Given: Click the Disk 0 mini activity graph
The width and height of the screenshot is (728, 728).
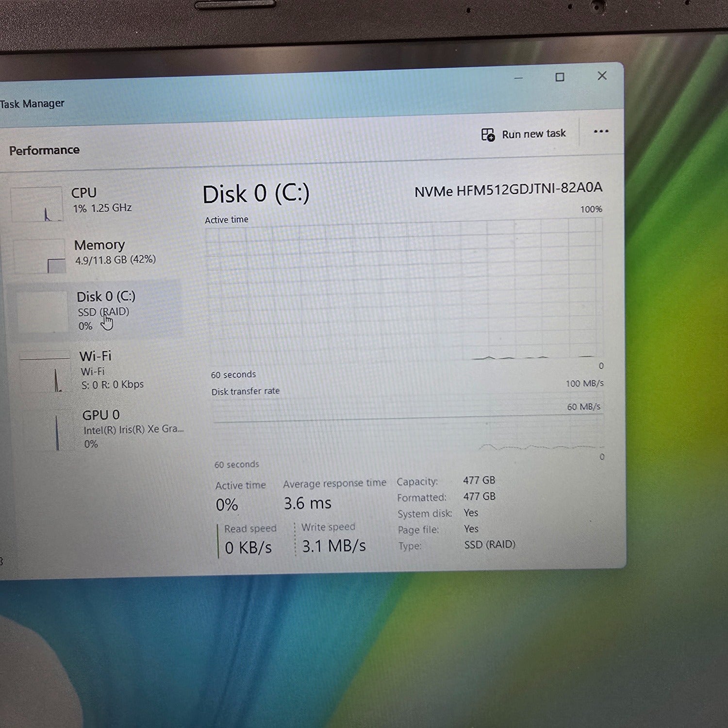Looking at the screenshot, I should tap(42, 312).
